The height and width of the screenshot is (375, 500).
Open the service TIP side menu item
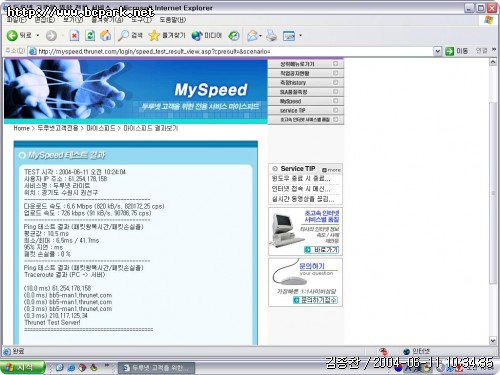pos(305,110)
